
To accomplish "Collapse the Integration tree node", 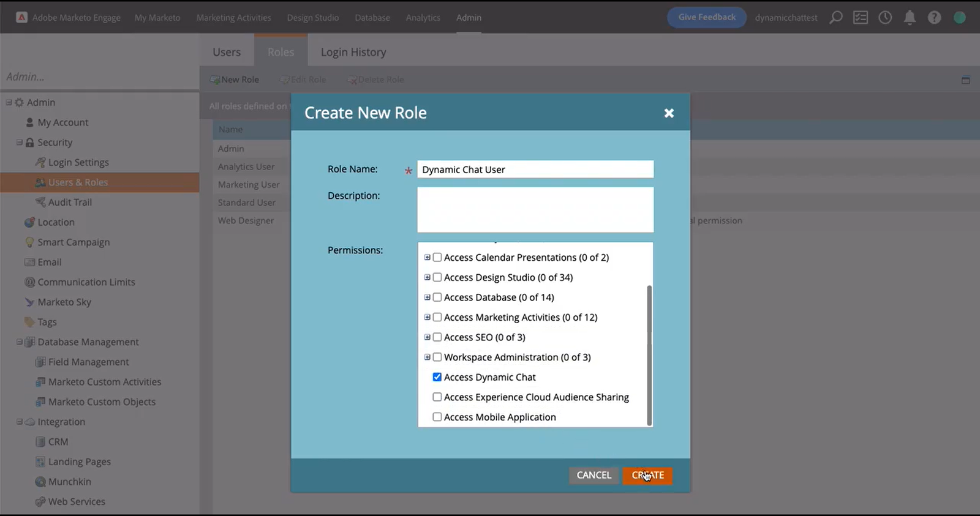I will click(x=20, y=422).
